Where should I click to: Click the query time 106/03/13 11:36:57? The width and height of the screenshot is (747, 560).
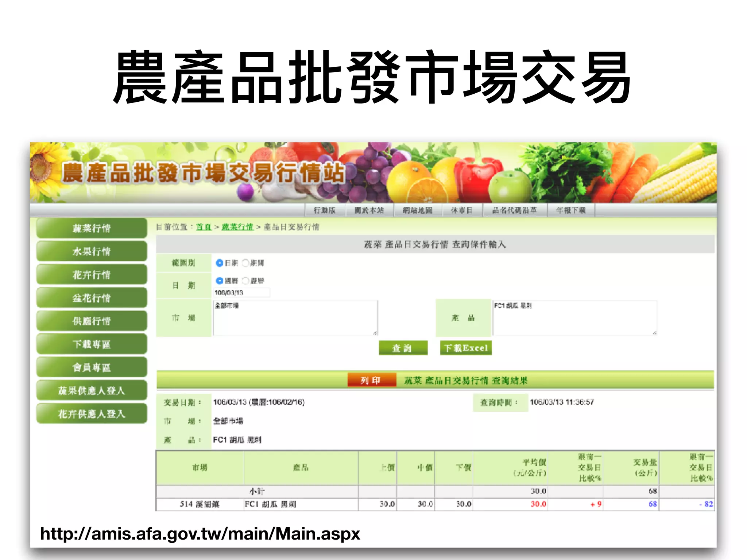(562, 402)
